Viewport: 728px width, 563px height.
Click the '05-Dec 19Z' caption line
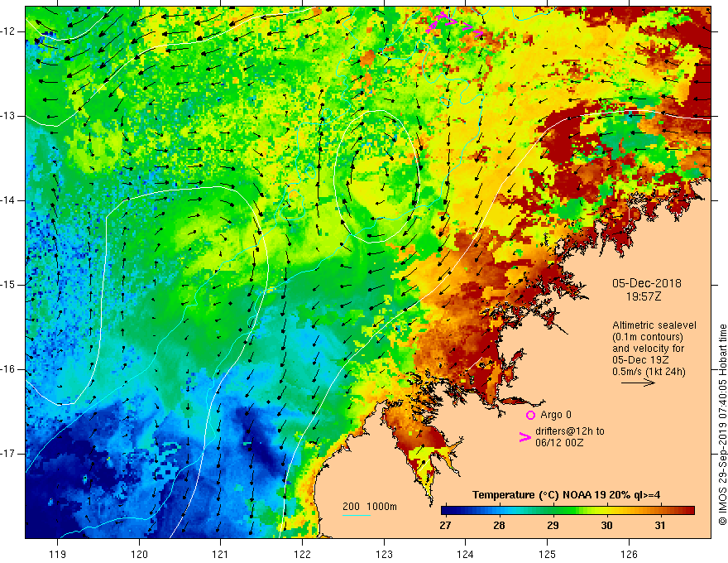click(642, 360)
